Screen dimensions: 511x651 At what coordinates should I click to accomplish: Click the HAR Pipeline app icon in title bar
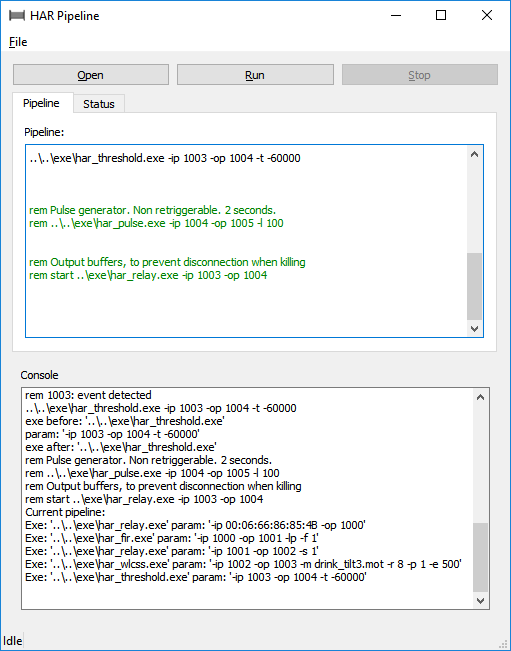point(17,16)
